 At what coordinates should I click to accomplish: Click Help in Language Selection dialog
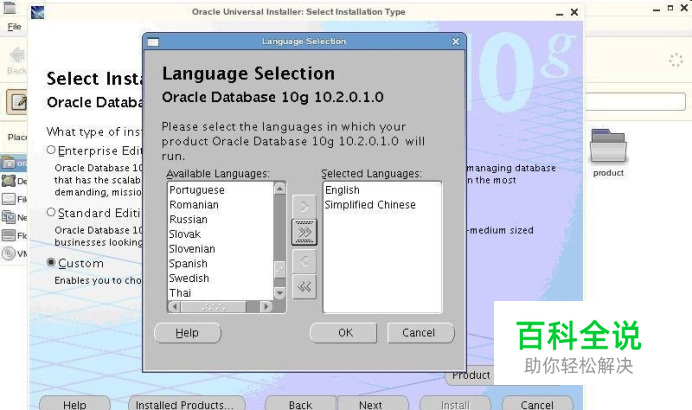188,333
